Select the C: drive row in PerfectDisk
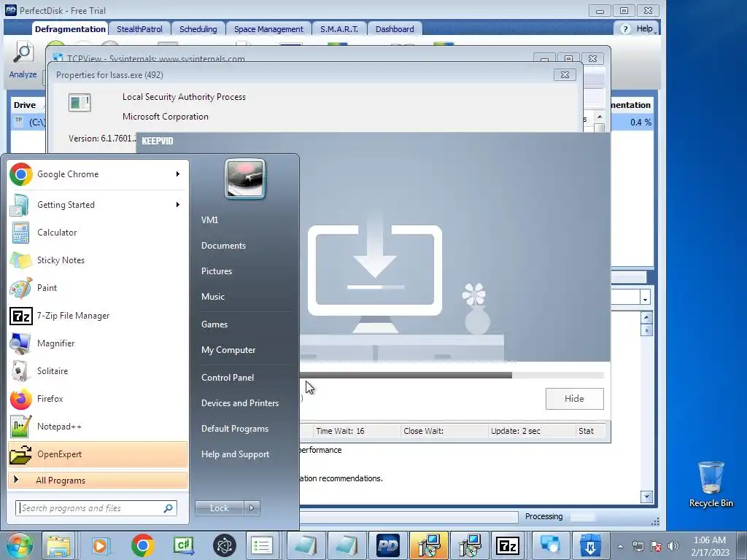Viewport: 747px width, 560px height. point(28,122)
